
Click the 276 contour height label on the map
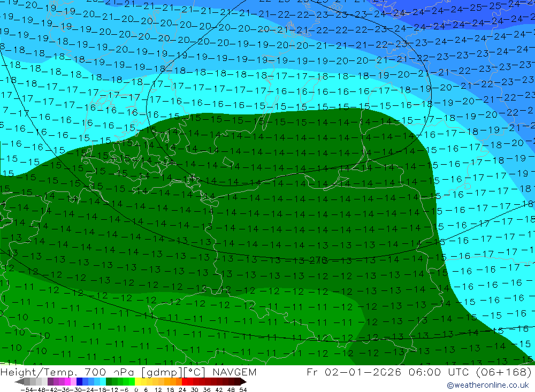pyautogui.click(x=318, y=260)
